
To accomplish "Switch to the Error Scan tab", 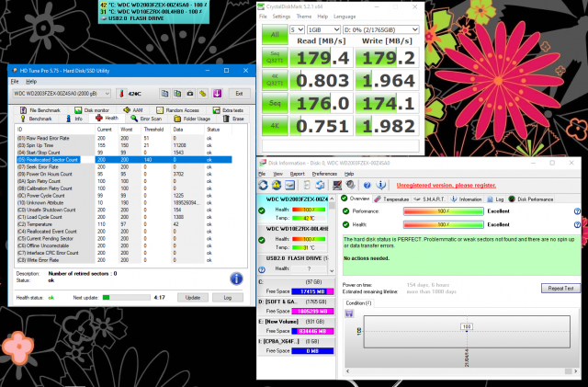I will 147,118.
